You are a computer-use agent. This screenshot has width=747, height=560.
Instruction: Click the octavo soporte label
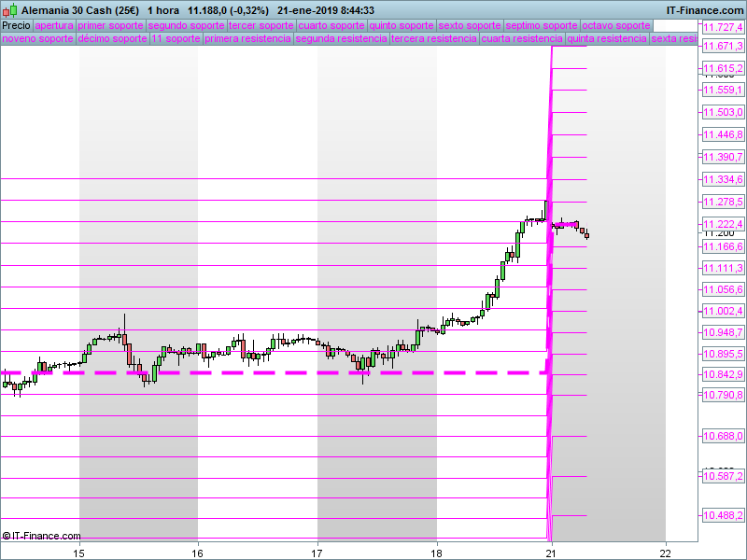pyautogui.click(x=616, y=25)
